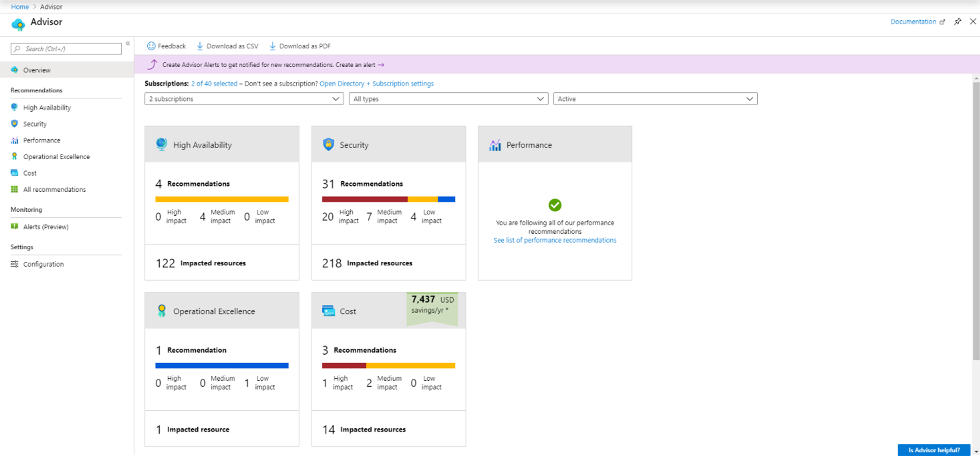
Task: Click the red segment of Security impact bar
Action: click(365, 199)
